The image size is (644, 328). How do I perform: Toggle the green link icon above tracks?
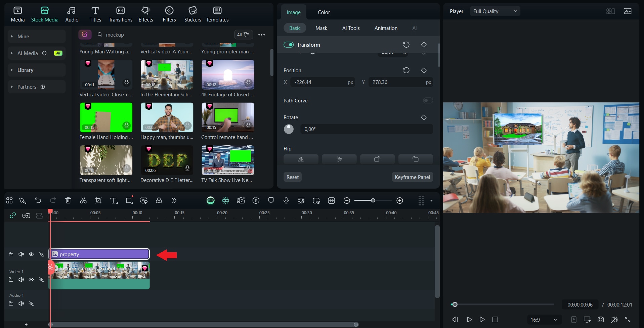coord(13,216)
